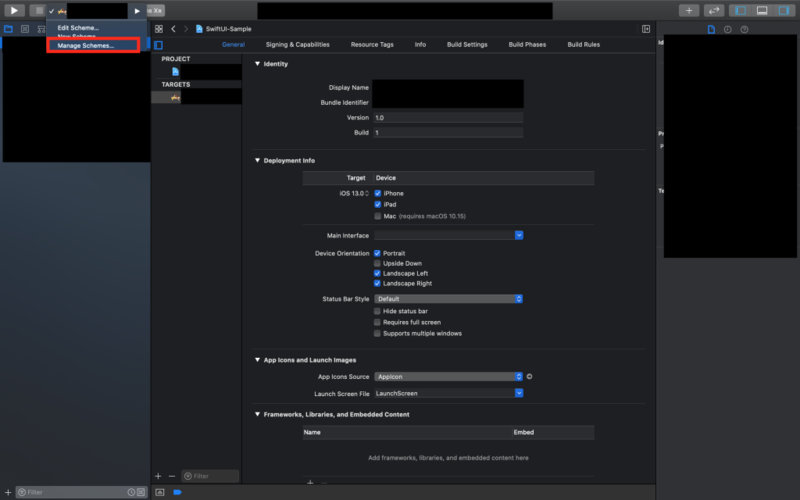Enable the Mac device checkbox
Viewport: 800px width, 500px height.
[x=378, y=216]
